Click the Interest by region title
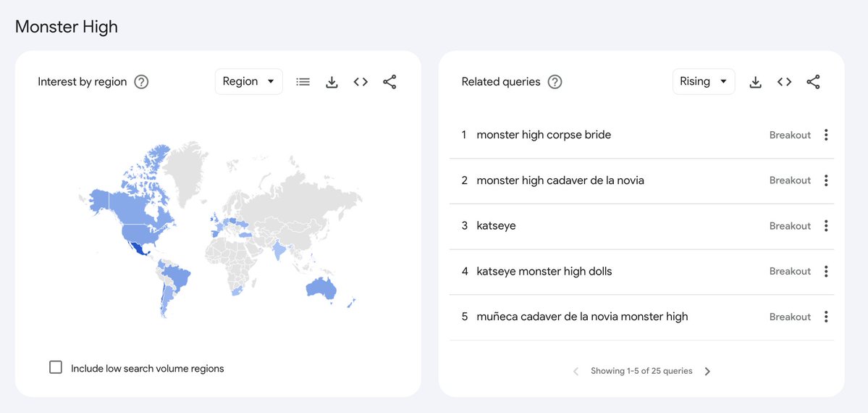 coord(83,82)
